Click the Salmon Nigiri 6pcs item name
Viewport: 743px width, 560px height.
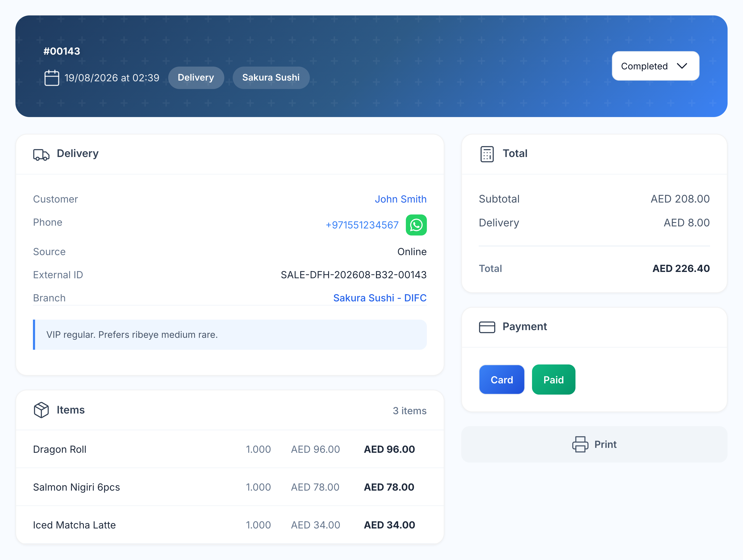tap(77, 487)
